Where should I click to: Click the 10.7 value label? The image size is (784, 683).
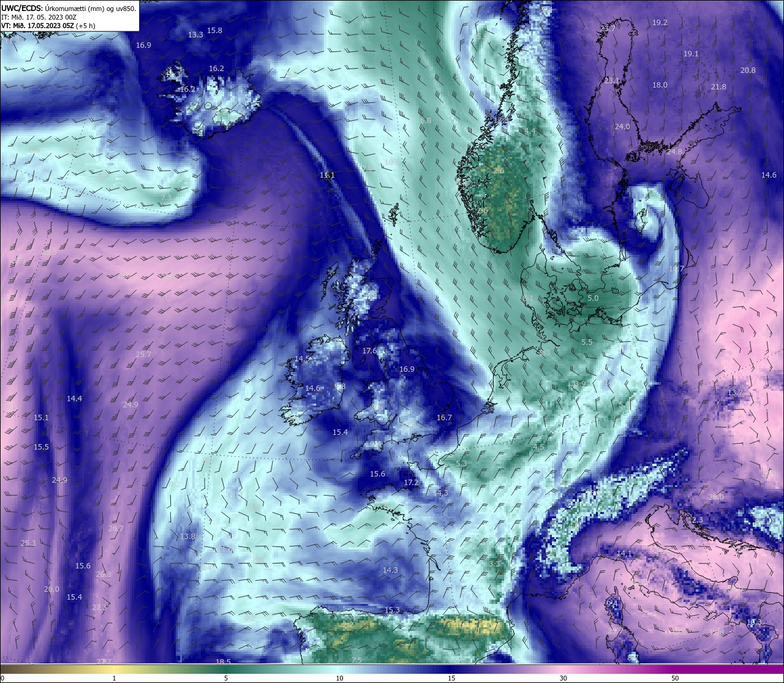click(x=676, y=269)
